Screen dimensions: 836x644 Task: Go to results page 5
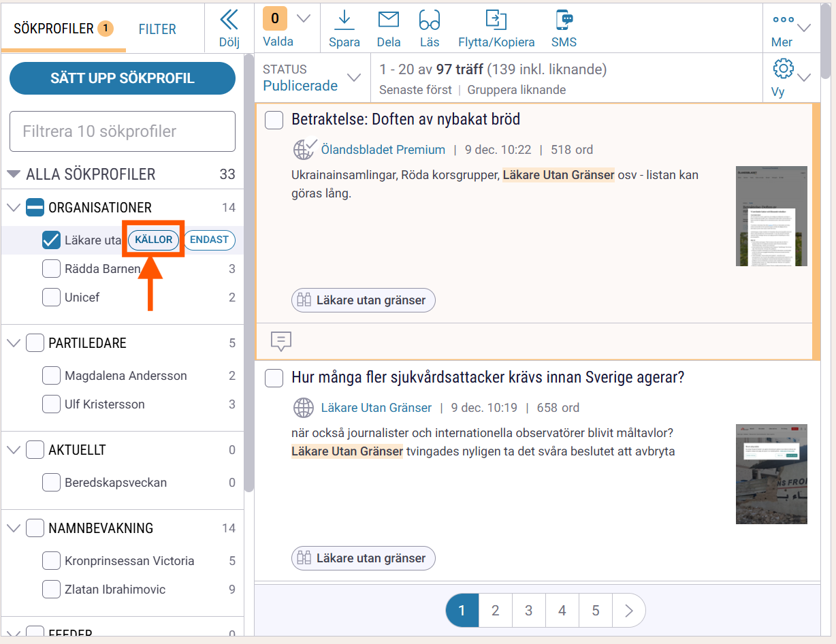tap(596, 611)
